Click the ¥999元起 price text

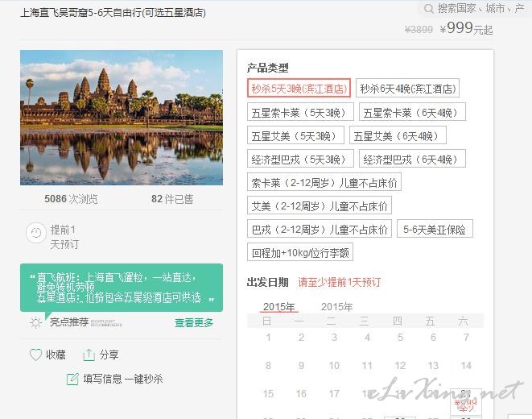(466, 28)
